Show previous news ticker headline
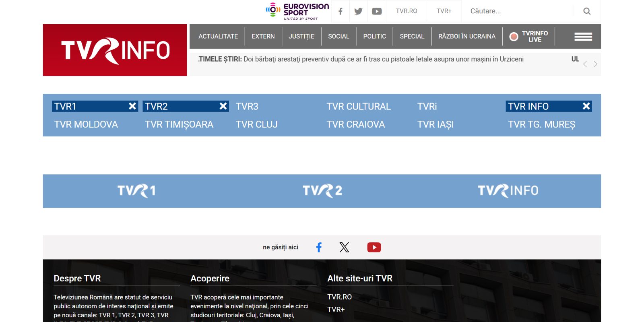644x322 pixels. tap(585, 64)
